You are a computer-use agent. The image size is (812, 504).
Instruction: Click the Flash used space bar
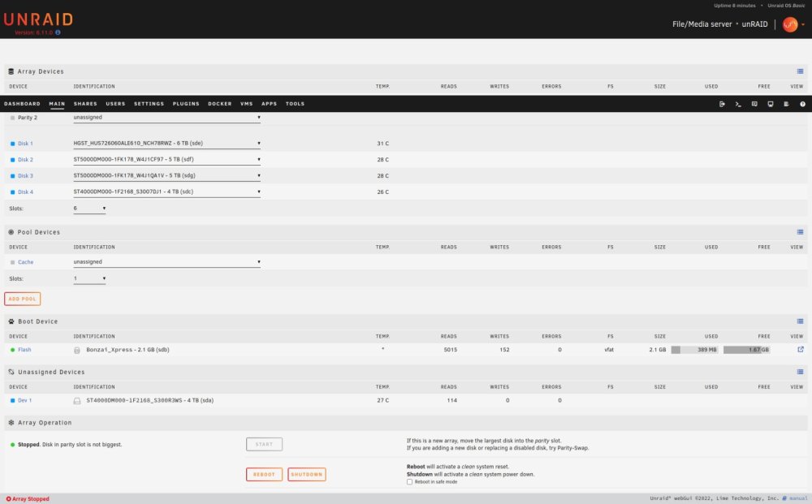click(694, 350)
